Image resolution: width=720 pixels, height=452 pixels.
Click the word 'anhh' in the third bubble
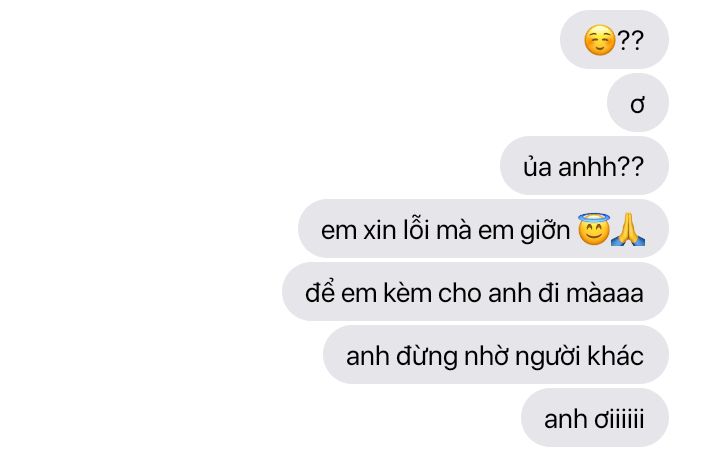pyautogui.click(x=588, y=167)
